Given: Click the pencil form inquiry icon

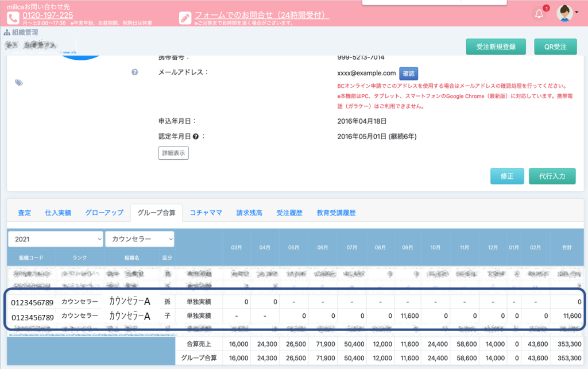Looking at the screenshot, I should point(185,18).
